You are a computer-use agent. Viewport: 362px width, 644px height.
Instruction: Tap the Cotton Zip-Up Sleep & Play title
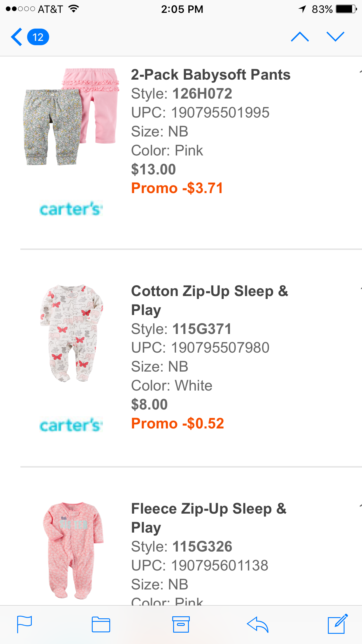click(209, 300)
